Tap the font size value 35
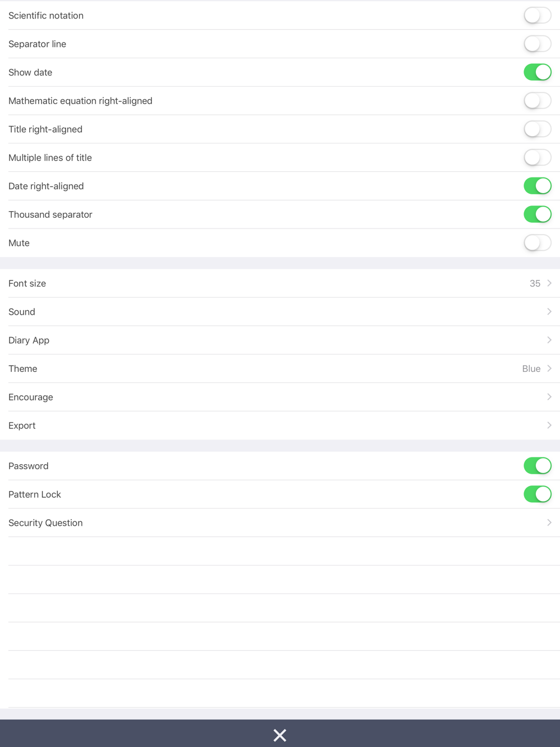Image resolution: width=560 pixels, height=747 pixels. (x=535, y=283)
